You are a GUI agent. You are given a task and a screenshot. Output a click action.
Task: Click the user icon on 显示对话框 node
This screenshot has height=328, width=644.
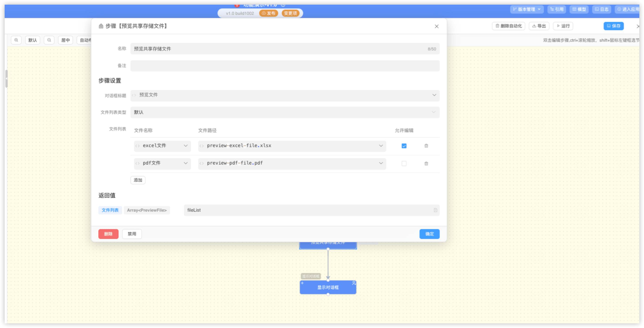[x=354, y=283]
